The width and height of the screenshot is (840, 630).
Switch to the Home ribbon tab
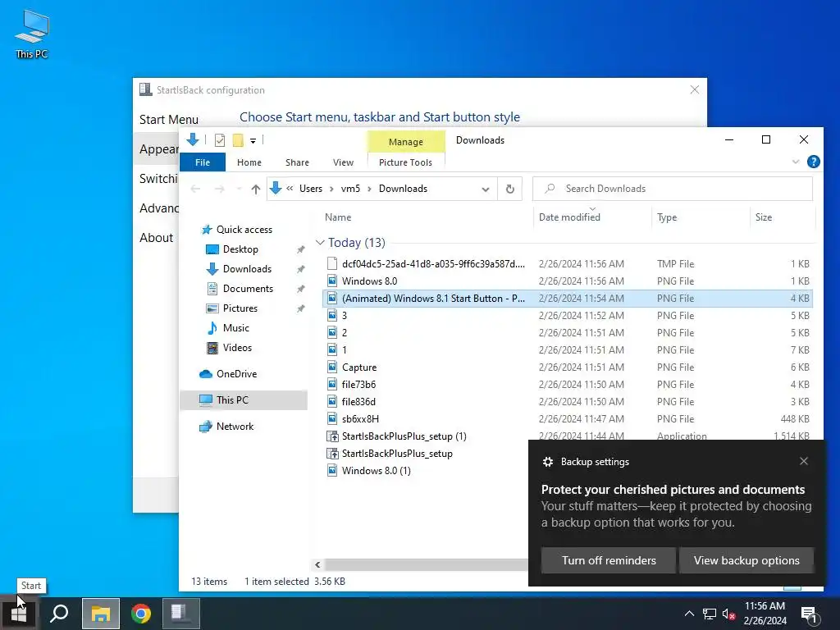coord(249,162)
